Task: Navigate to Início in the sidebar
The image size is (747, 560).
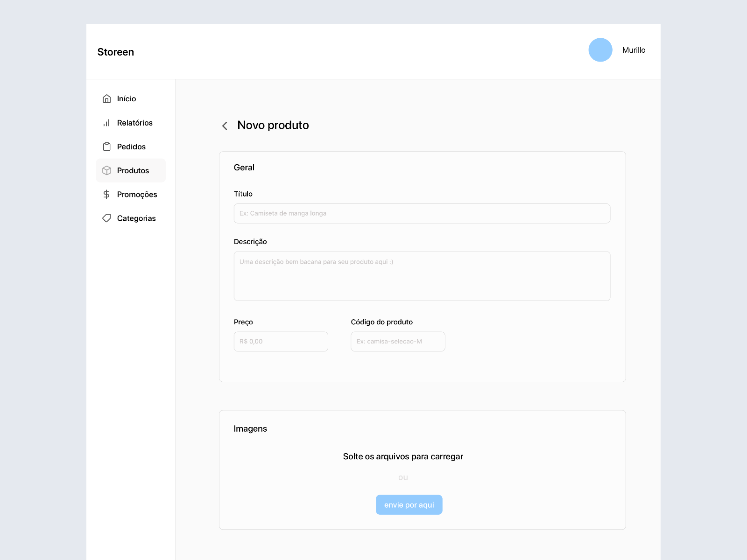Action: coord(127,98)
